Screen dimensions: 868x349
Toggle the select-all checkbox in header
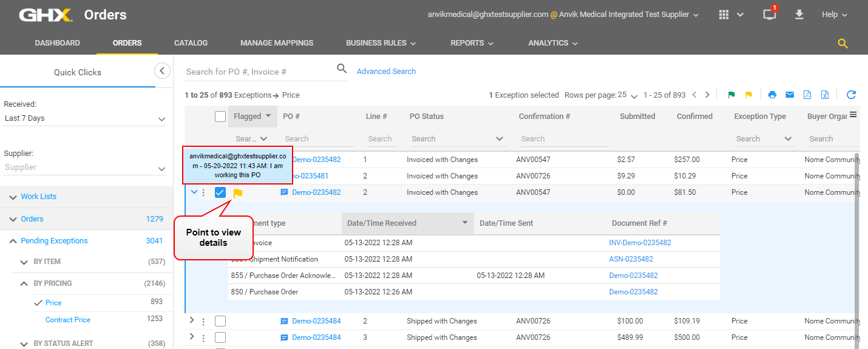220,117
